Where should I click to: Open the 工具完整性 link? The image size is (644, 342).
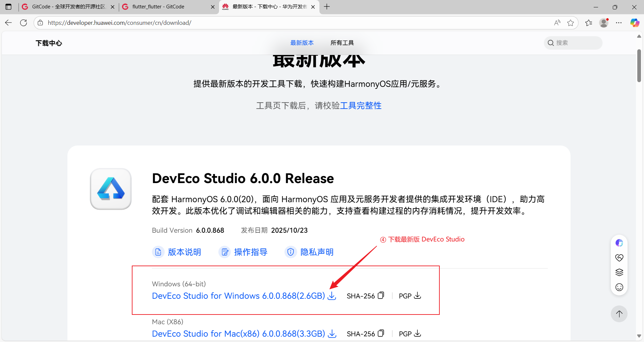[x=361, y=106]
